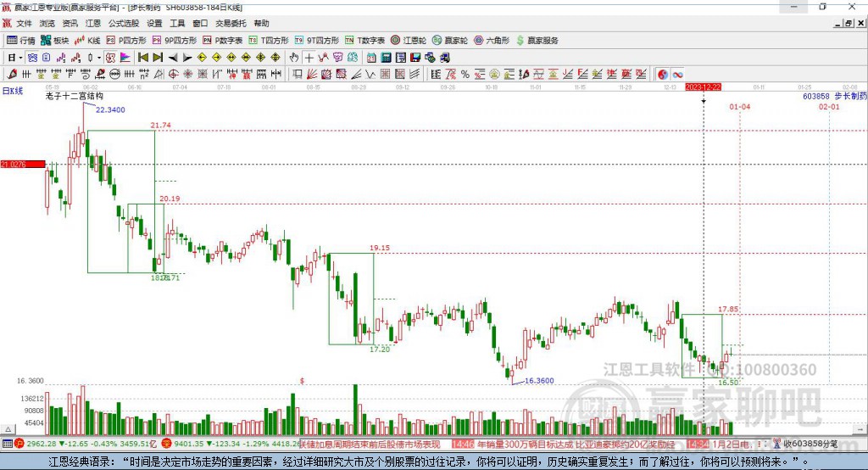This screenshot has height=470, width=868.
Task: Open the 文件 menu
Action: click(x=24, y=23)
